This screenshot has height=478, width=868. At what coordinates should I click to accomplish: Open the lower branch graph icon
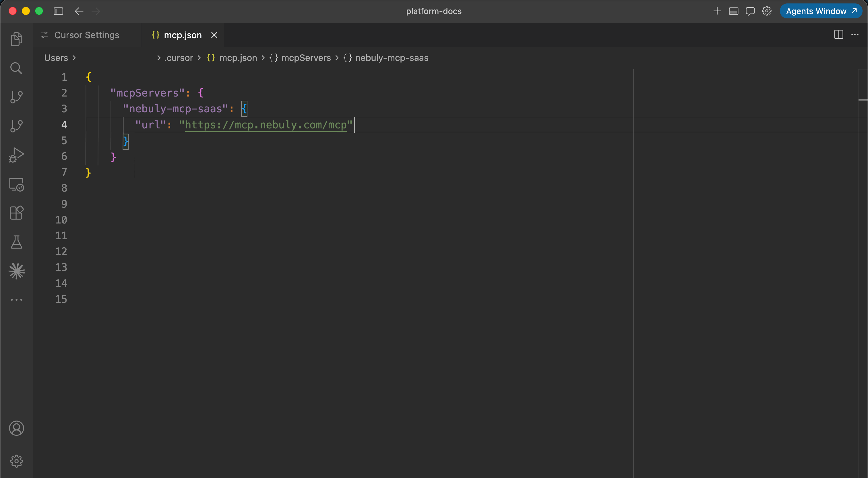point(16,126)
